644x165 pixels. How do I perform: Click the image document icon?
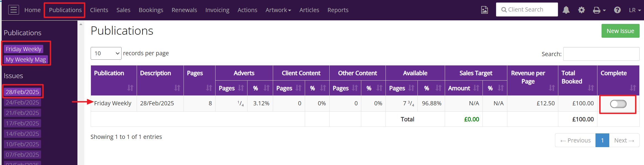[484, 10]
